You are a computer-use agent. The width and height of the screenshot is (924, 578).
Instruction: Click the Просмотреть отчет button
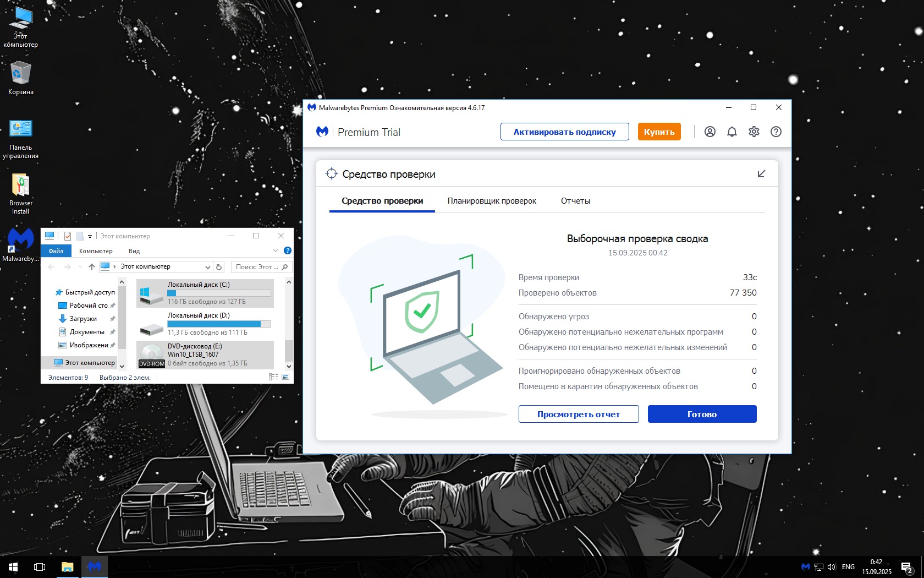point(578,414)
